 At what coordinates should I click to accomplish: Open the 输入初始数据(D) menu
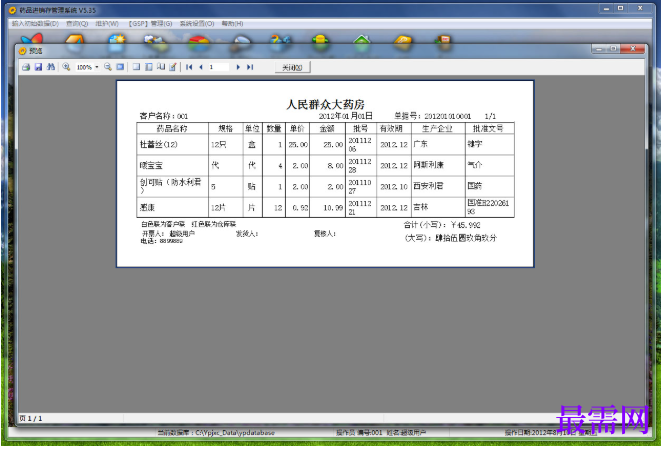(35, 23)
